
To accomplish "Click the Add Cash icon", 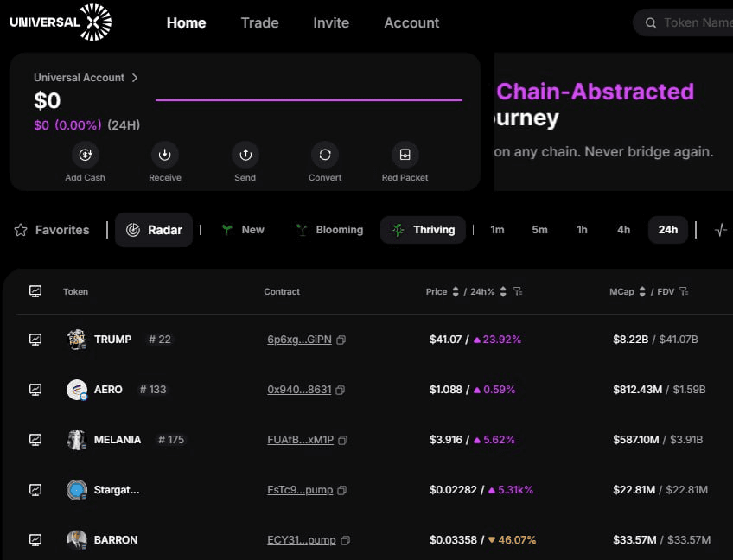I will (85, 154).
